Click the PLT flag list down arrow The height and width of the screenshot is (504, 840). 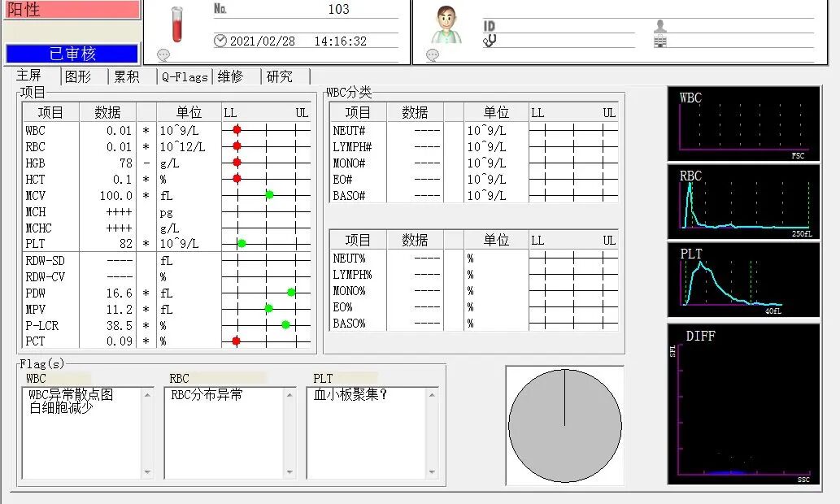[433, 471]
